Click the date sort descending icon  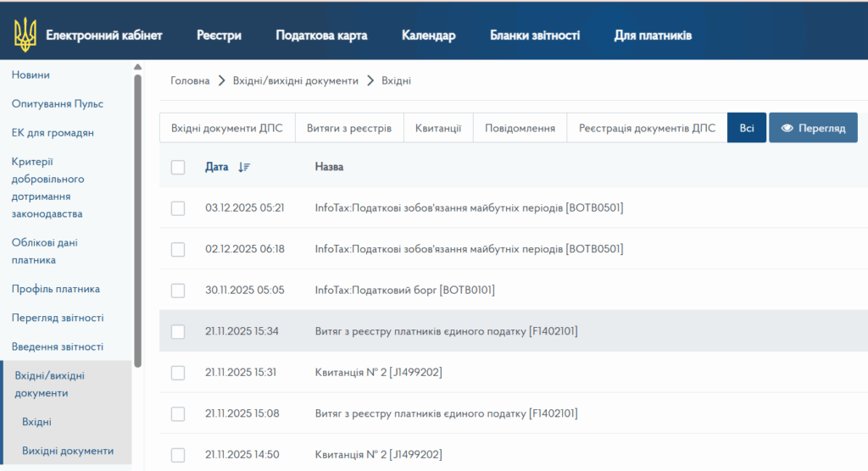point(244,167)
